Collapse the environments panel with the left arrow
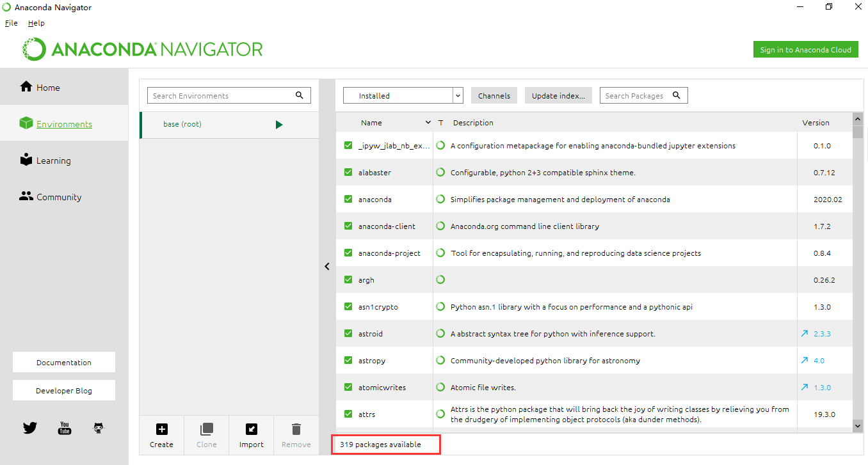868x465 pixels. tap(327, 266)
